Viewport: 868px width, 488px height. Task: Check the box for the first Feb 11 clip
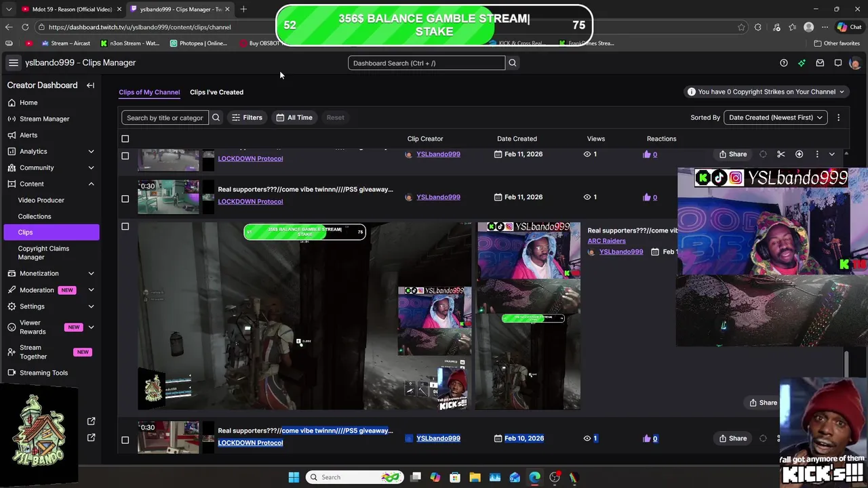(x=125, y=156)
